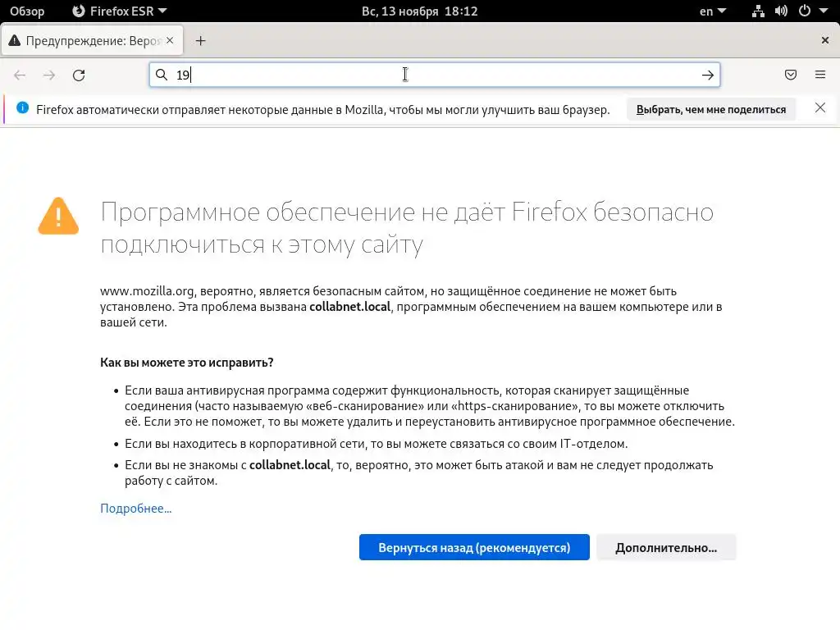Click the browser back arrow
This screenshot has width=840, height=630.
click(20, 75)
